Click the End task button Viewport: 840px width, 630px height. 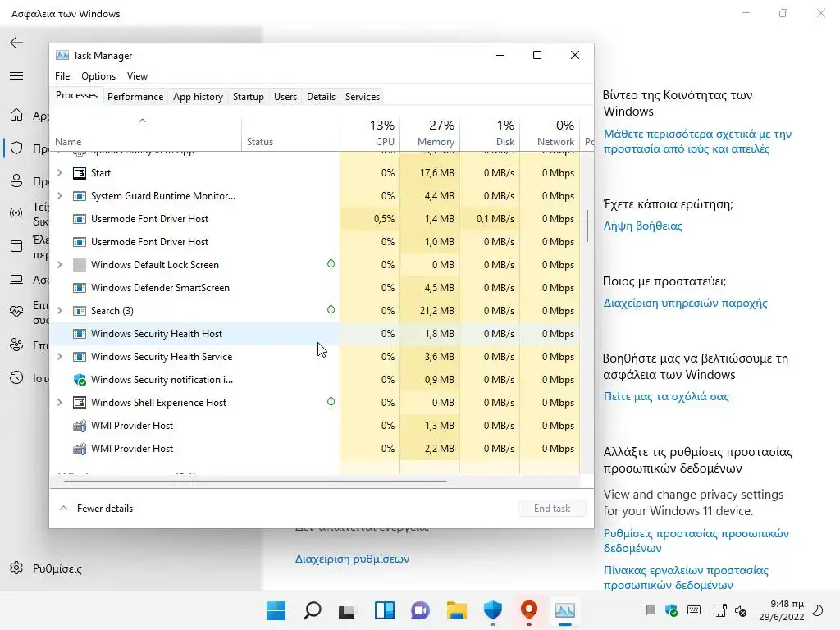pos(552,509)
